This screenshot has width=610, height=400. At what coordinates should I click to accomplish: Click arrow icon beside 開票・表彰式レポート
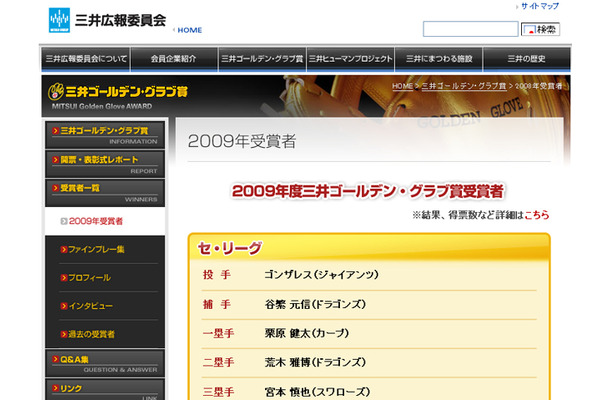56,159
